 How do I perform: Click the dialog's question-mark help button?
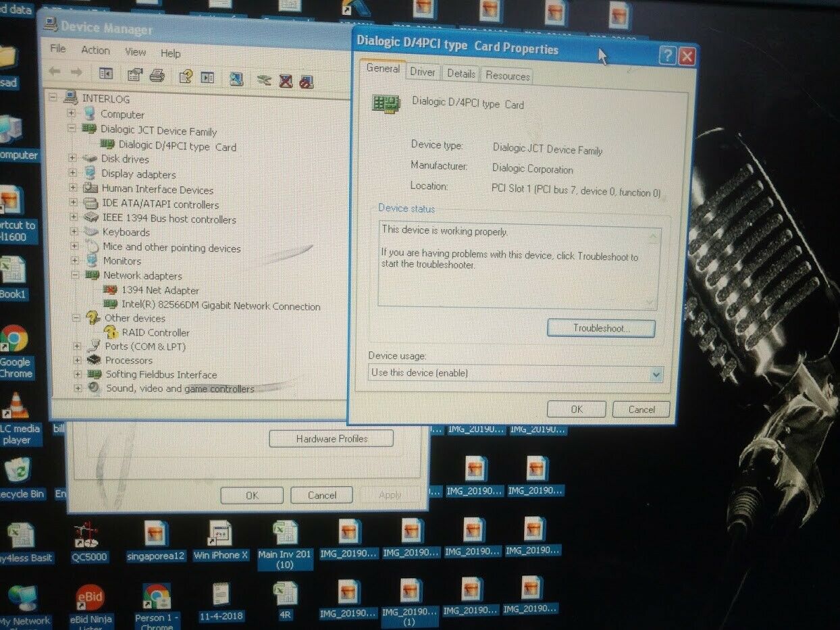click(x=667, y=55)
